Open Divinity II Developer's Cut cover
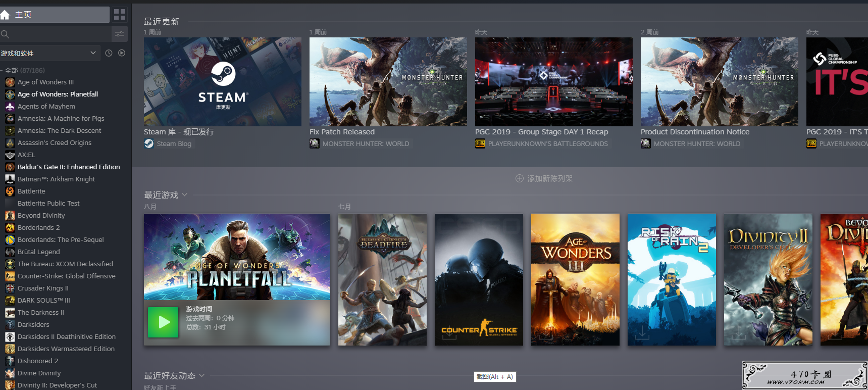Screen dimensions: 868x390 [768, 280]
